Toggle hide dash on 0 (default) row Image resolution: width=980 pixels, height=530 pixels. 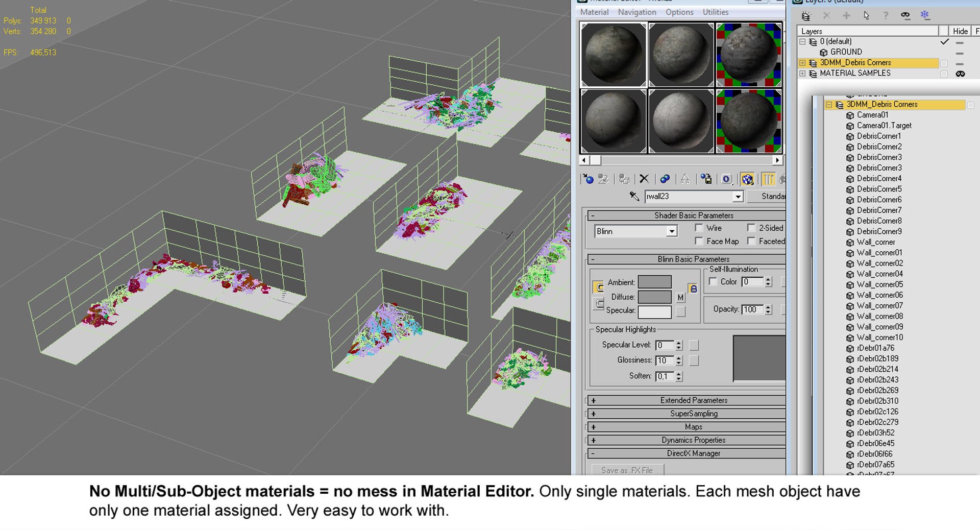pos(960,42)
